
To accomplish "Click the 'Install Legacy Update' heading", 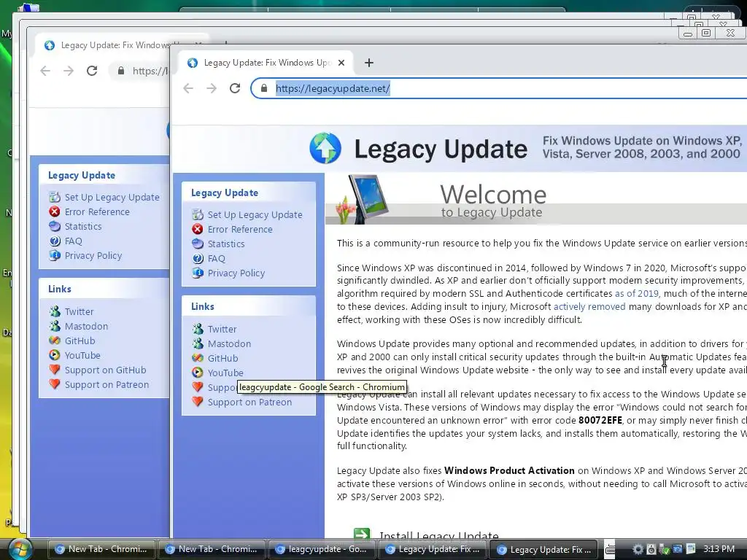I will 438,536.
